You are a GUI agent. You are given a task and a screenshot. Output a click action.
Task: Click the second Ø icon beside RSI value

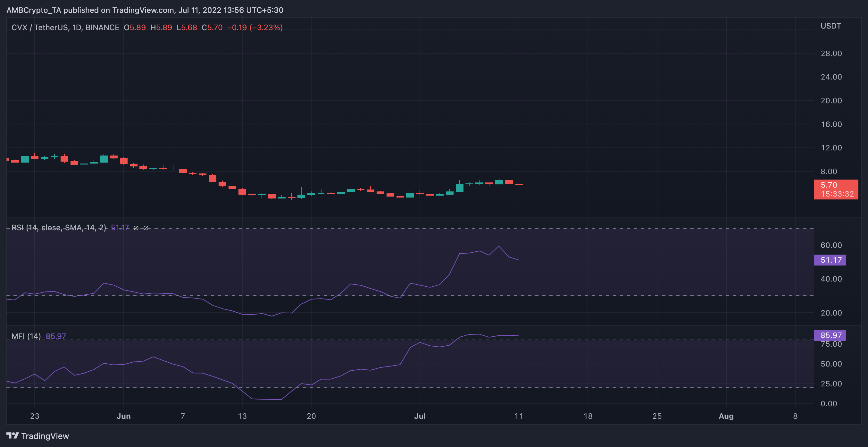[146, 228]
